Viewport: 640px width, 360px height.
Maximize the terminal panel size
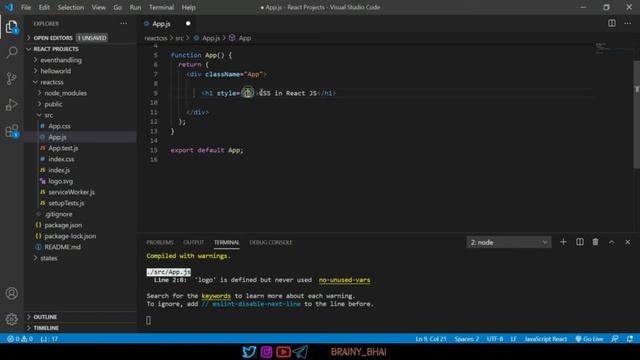coord(611,242)
